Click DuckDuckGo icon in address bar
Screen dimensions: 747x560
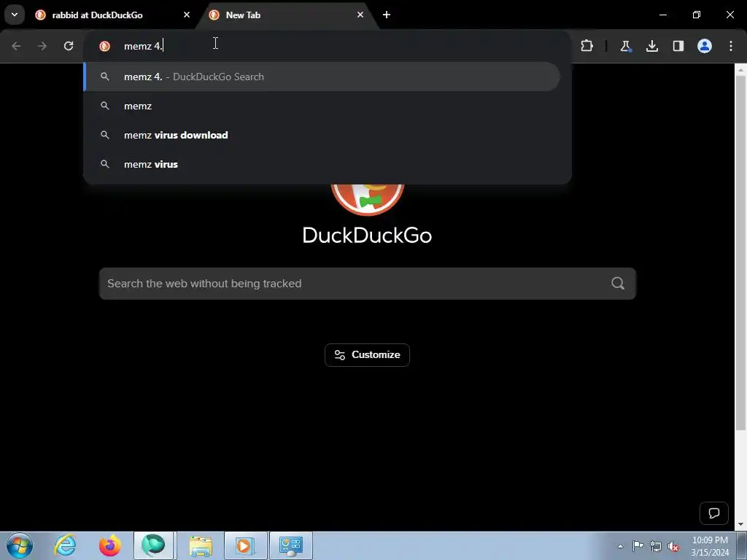pyautogui.click(x=105, y=46)
